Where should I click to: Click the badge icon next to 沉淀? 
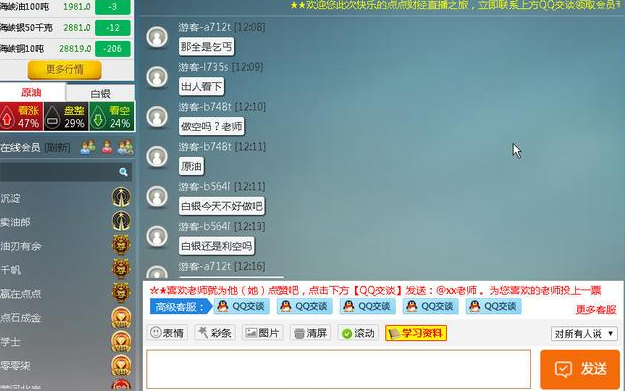click(121, 197)
